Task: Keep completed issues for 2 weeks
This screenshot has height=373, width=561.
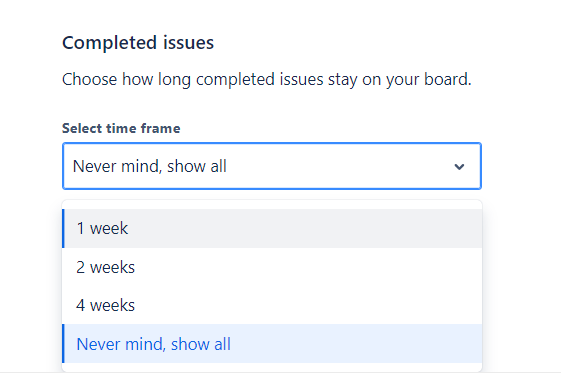Action: point(272,267)
